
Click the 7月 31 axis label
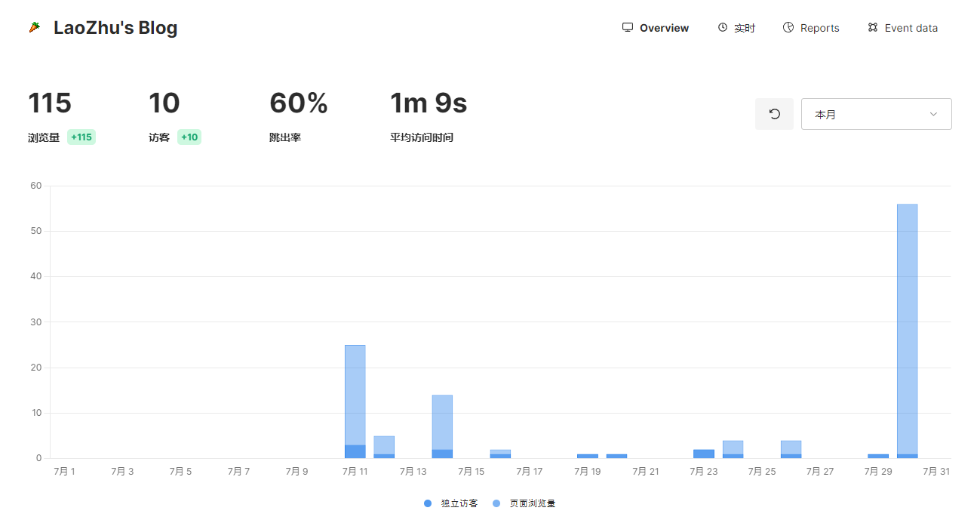[x=936, y=472]
